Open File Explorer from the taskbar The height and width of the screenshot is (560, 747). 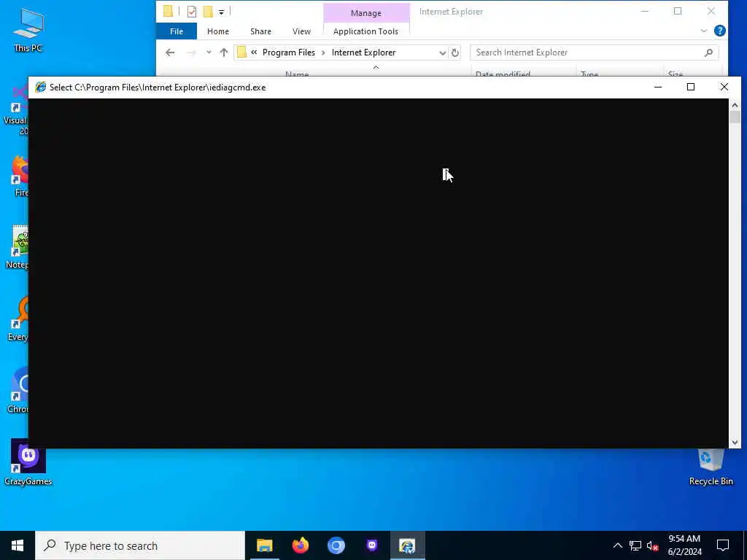[x=264, y=545]
